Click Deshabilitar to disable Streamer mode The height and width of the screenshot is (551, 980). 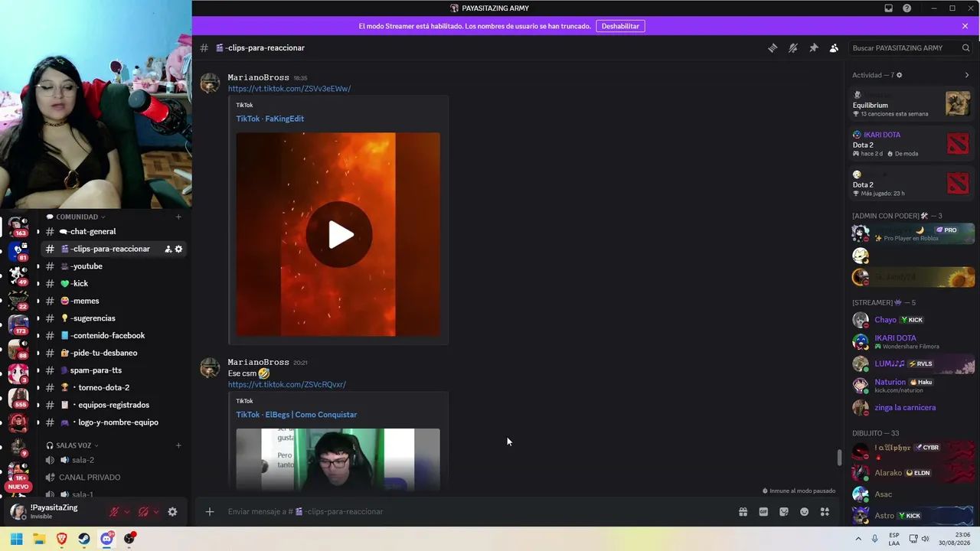coord(620,26)
